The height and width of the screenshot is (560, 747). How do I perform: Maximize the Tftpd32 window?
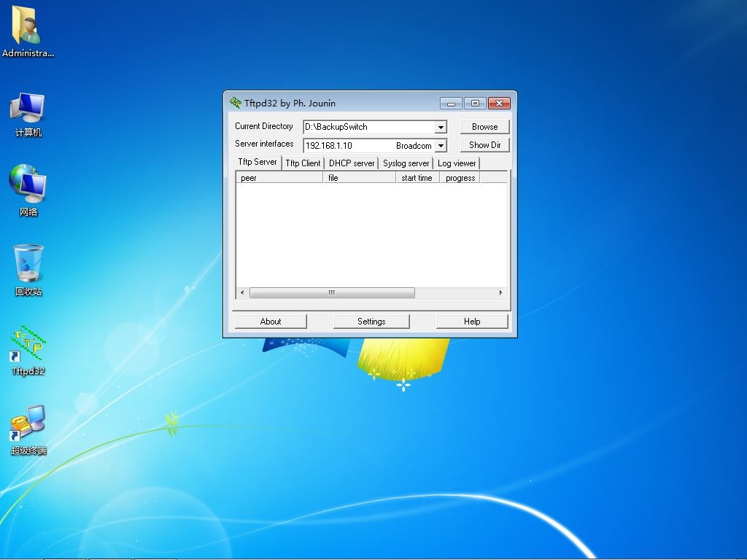click(475, 104)
